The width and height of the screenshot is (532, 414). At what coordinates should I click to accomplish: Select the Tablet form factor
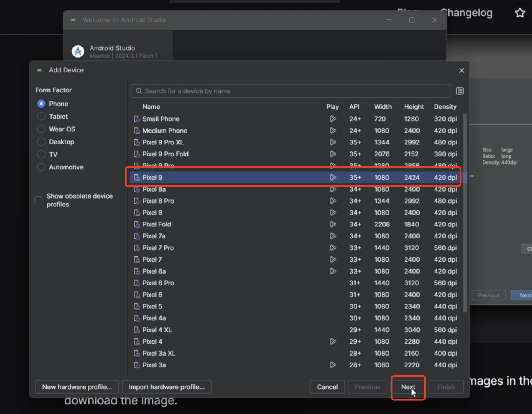pyautogui.click(x=41, y=116)
